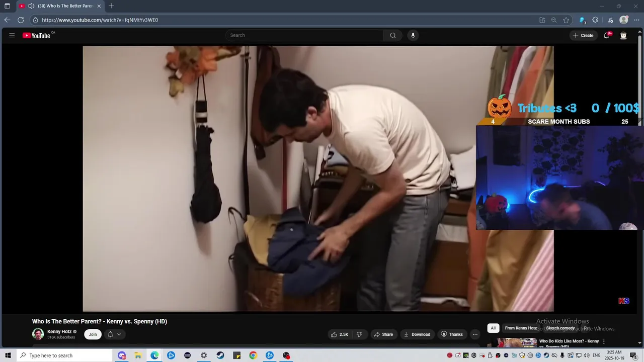Click the zoom out magnifier in address bar
Screen dimensions: 644x362
pos(554,20)
